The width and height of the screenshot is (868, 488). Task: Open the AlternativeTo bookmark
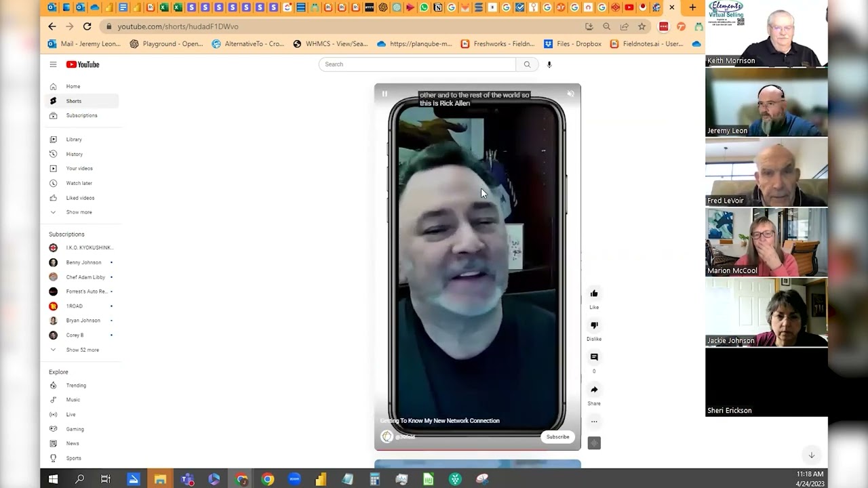[x=248, y=44]
